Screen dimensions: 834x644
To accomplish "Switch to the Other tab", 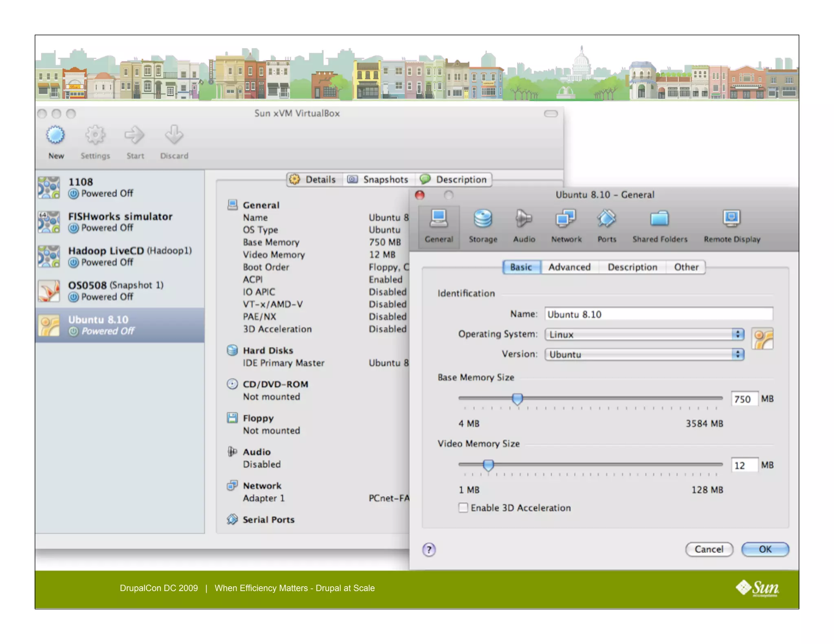I will [686, 267].
